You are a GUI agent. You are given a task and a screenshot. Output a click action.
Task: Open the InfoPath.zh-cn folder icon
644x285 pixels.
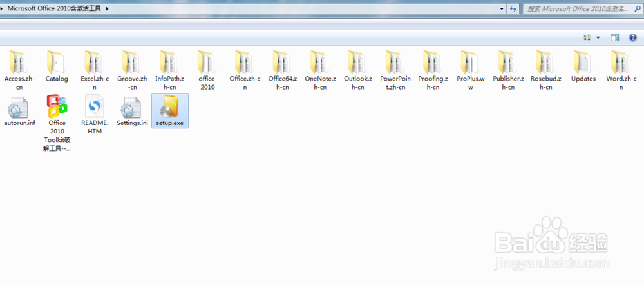169,62
